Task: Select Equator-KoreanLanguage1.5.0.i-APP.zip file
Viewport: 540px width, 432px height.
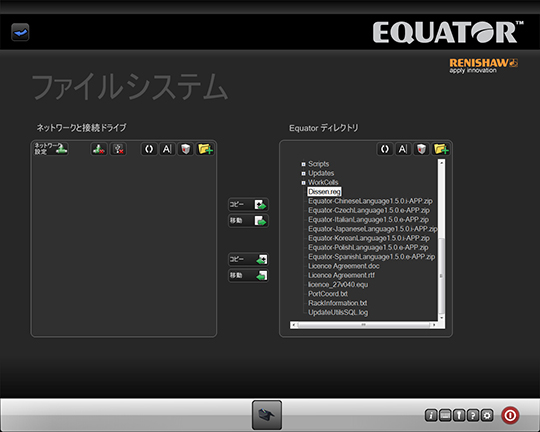Action: coord(369,238)
